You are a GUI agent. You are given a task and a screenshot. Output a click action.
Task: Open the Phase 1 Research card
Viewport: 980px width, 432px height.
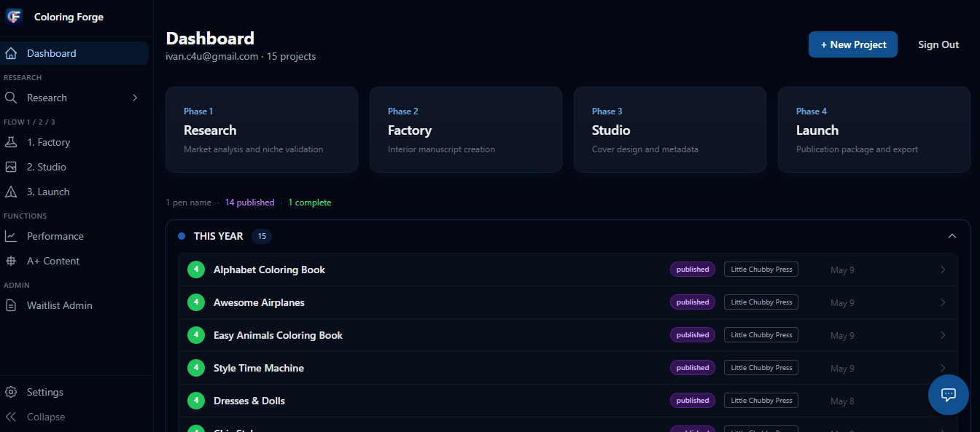tap(262, 130)
